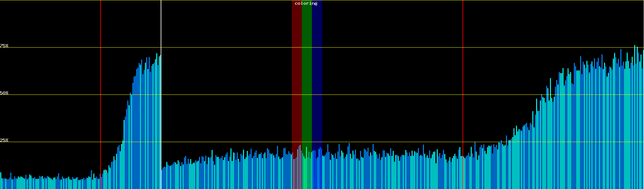This screenshot has height=189, width=644.
Task: Click the white vertical marker line
Action: tap(161, 25)
